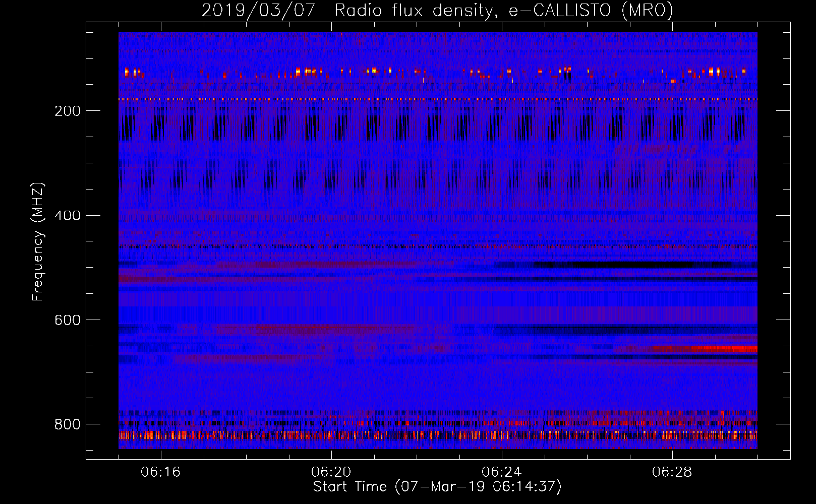Click the plot title 'Radio flux density, e-CALLISTO (MRO)'

[504, 10]
